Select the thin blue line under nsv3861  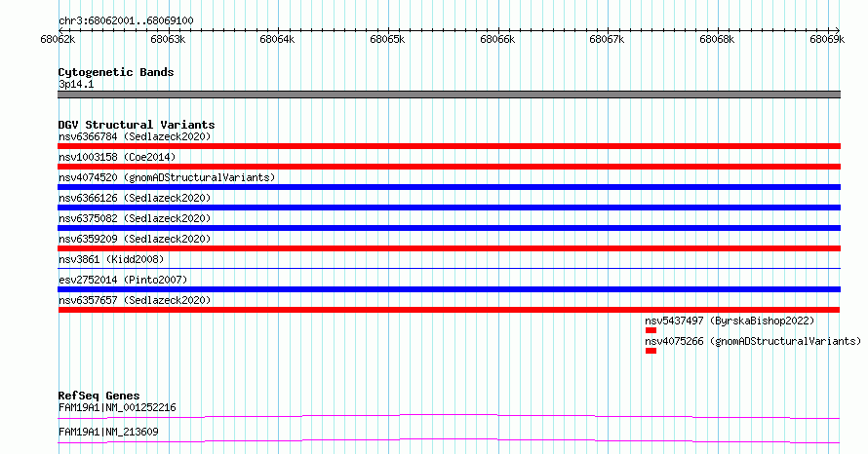coord(449,269)
